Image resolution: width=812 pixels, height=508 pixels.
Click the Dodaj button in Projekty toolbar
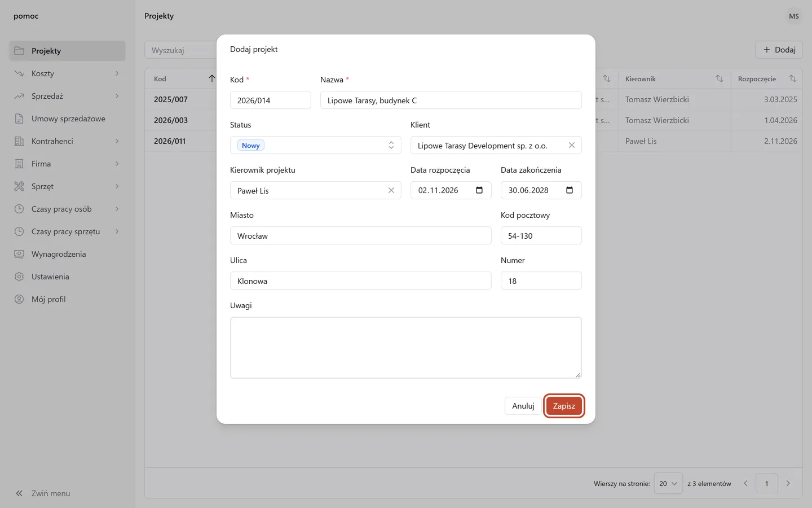779,50
